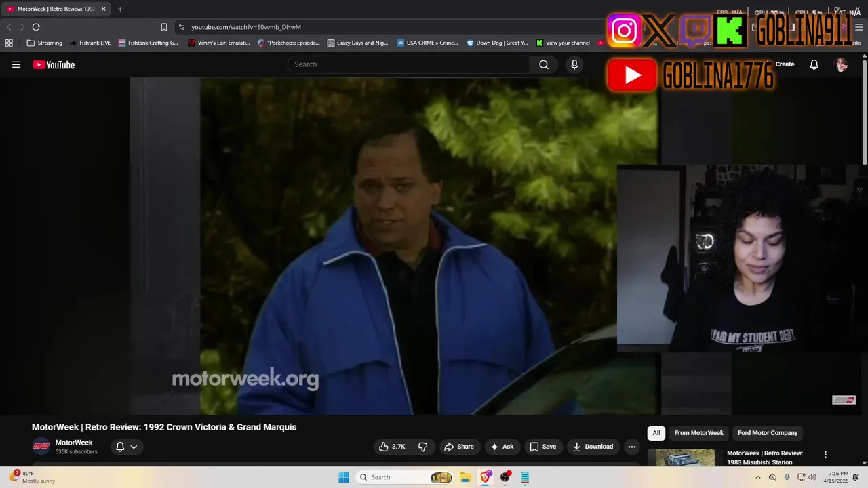Open the View your channel bookmark
This screenshot has width=868, height=488.
[x=562, y=43]
